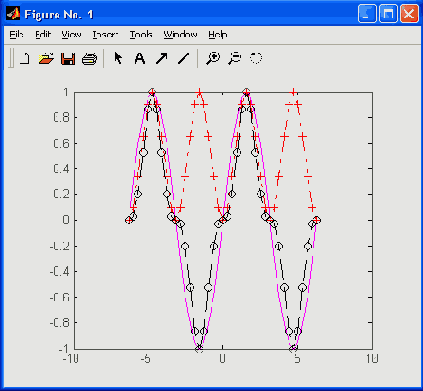
Task: Pick the Insert Arrow tool
Action: tap(162, 59)
